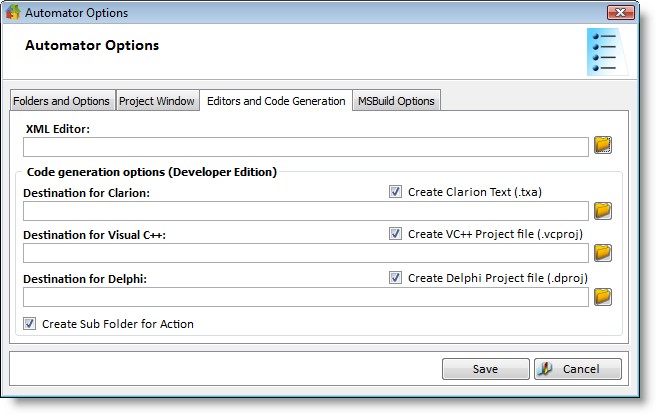656x414 pixels.
Task: Click the bold 'Automator Options' header title
Action: (92, 45)
